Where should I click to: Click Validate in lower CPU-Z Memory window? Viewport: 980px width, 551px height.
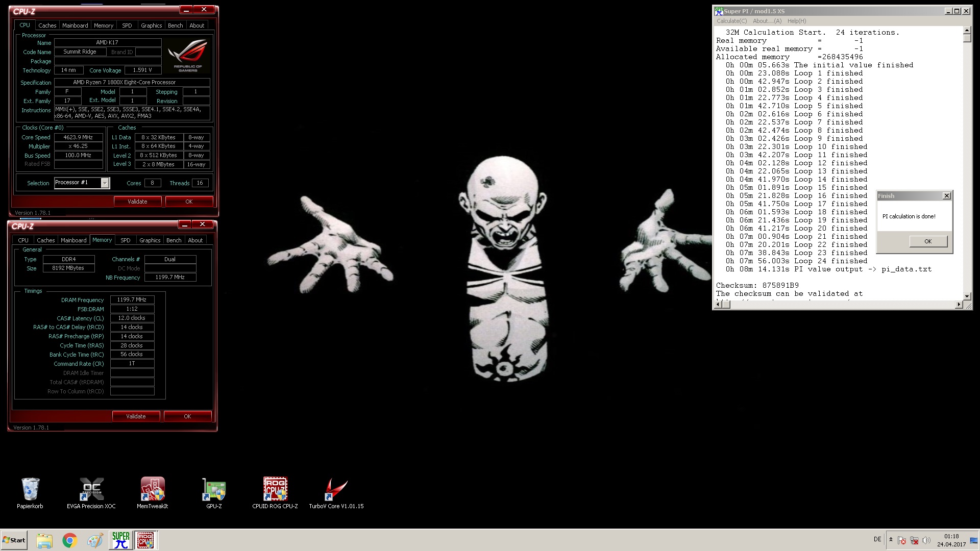pyautogui.click(x=136, y=416)
